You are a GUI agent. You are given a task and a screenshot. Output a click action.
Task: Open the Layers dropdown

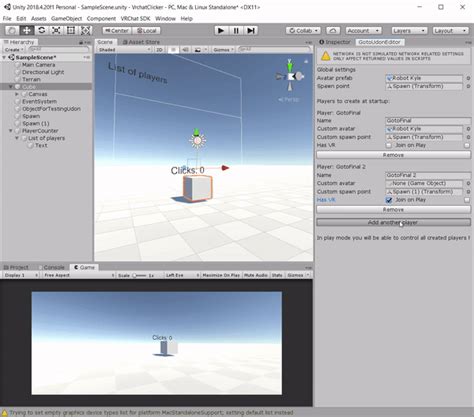tap(409, 31)
